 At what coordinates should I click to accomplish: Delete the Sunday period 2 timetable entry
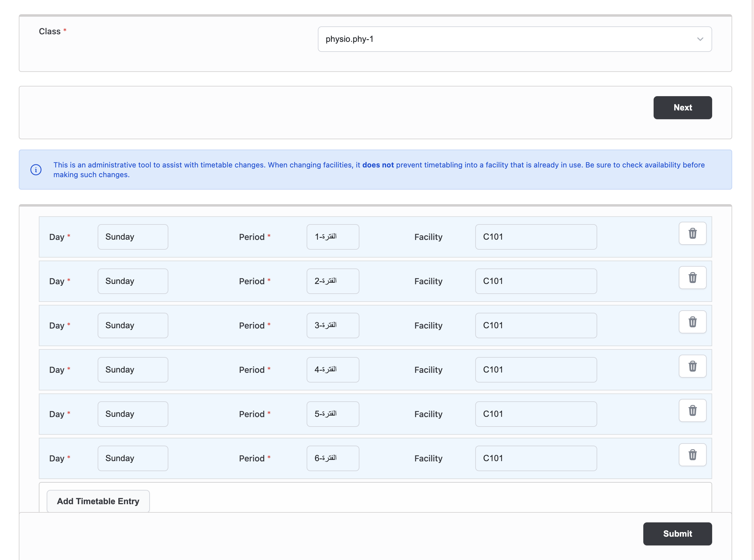click(692, 278)
